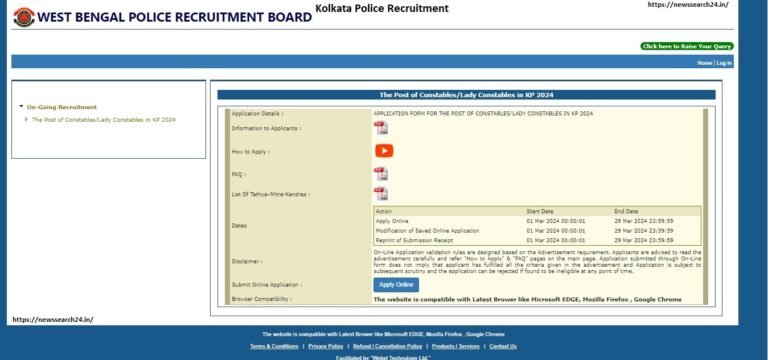
Task: Click the On-Going Recruitment heading text
Action: [x=62, y=107]
